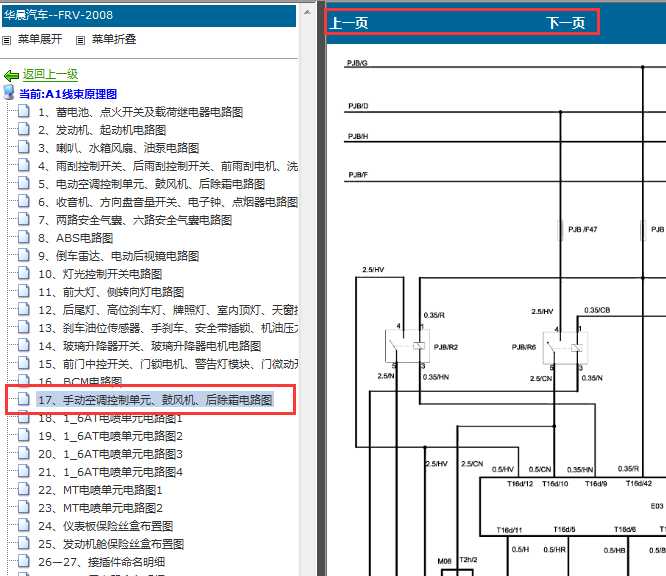
Task: Open 4、雨刮控制开关 circuit diagram
Action: click(168, 166)
